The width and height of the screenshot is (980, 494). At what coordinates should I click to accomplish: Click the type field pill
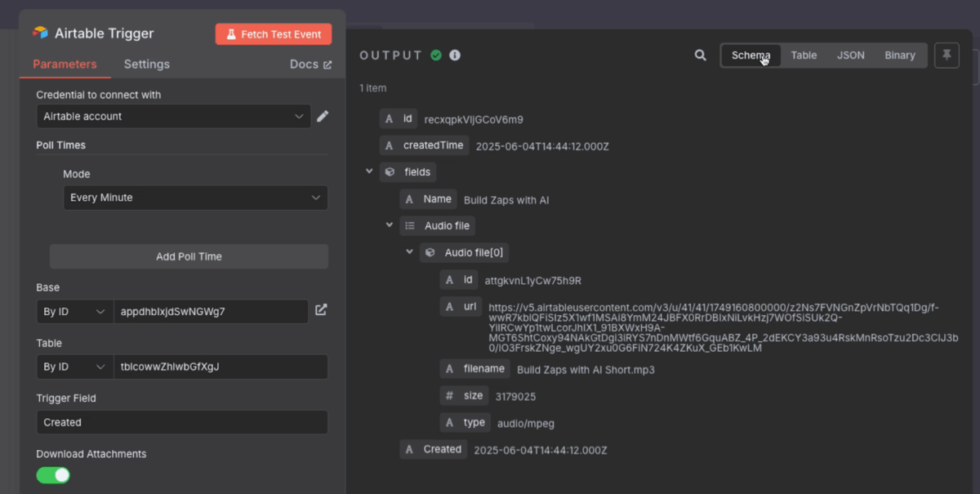point(465,423)
